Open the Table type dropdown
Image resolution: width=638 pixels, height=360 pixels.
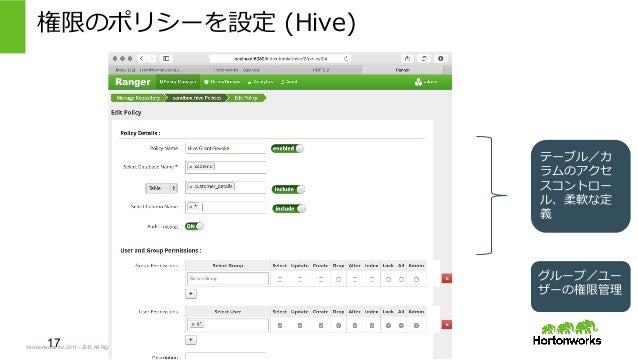(x=162, y=188)
